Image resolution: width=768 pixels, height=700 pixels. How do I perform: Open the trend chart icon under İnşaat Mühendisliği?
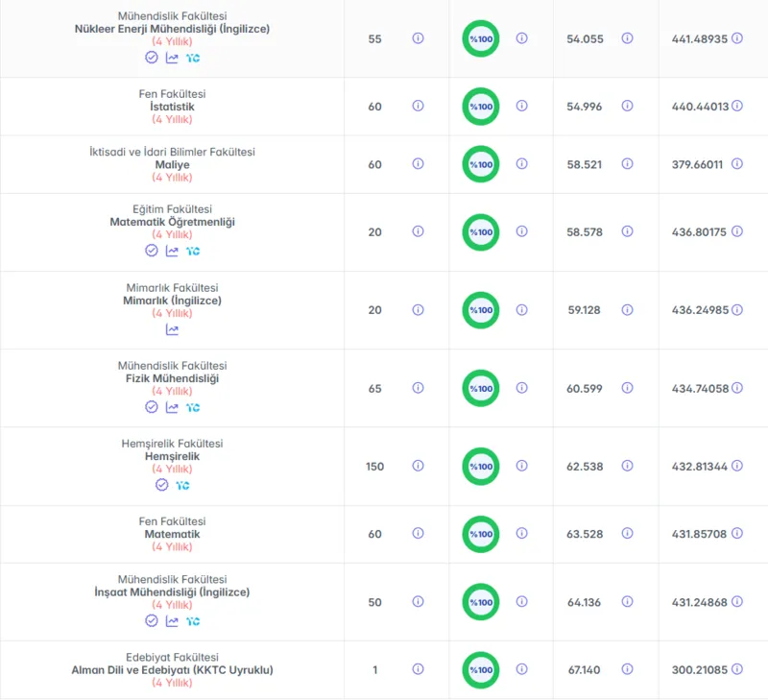pos(172,621)
